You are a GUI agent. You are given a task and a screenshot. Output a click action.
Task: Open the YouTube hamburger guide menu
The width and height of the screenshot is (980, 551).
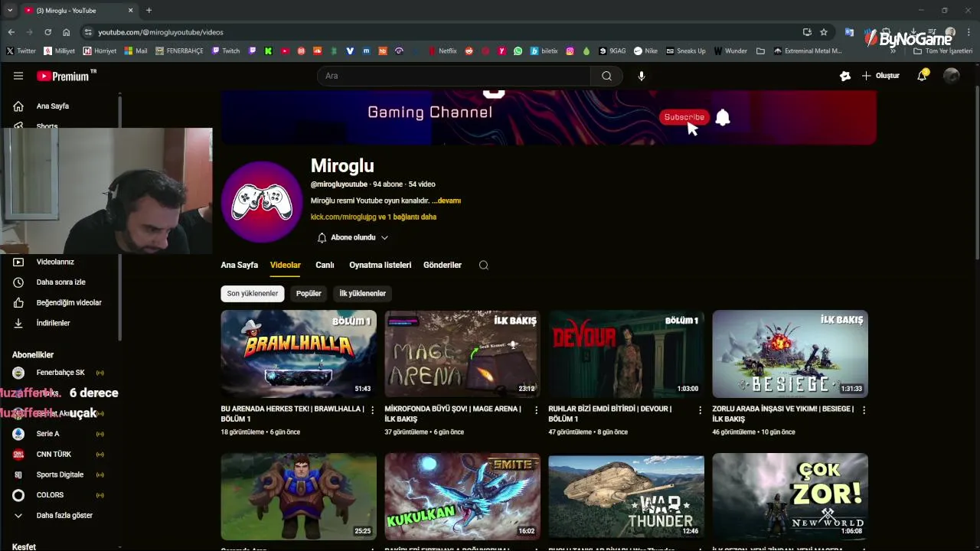pyautogui.click(x=18, y=76)
